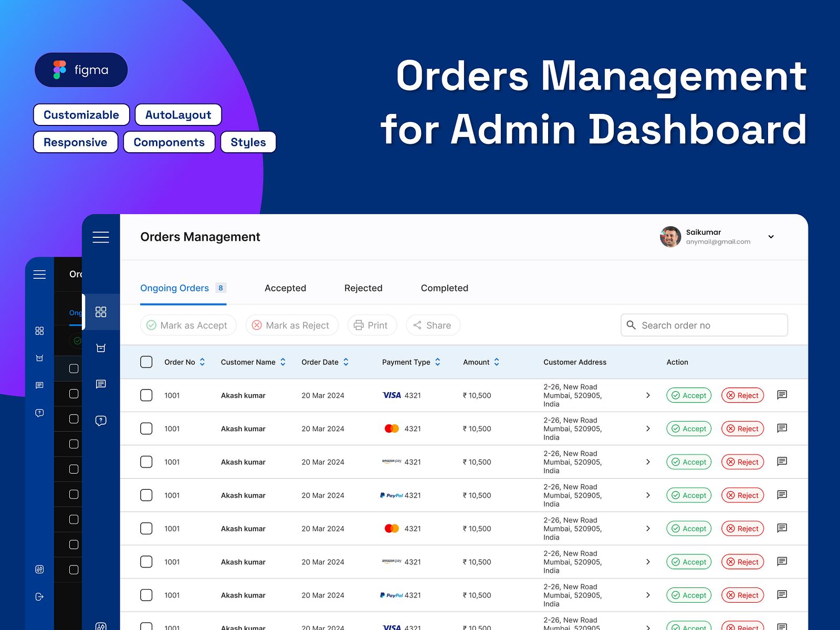
Task: Tick the checkbox on the PayPal order row
Action: 146,495
